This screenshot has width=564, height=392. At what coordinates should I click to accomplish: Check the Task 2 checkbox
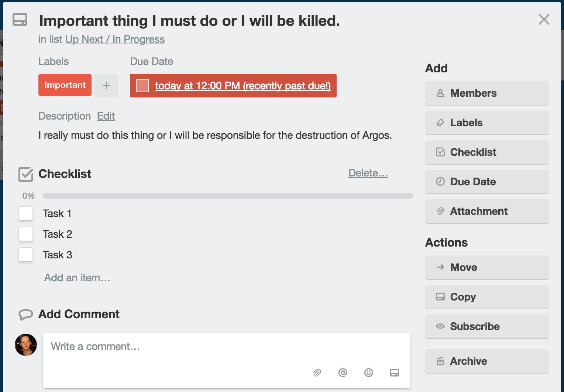[26, 234]
